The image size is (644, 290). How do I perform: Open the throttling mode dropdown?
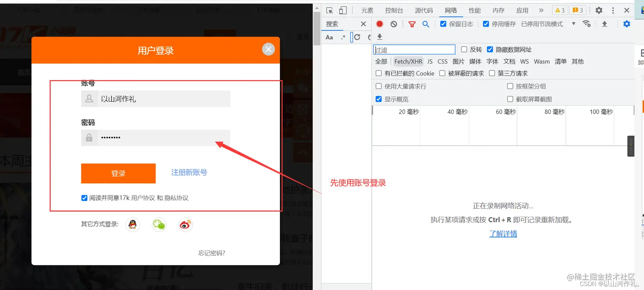548,24
